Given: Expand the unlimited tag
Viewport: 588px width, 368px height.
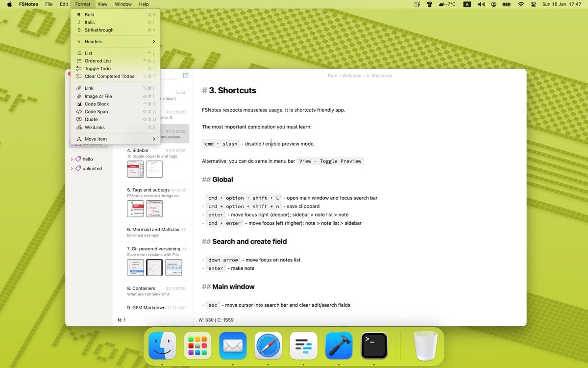Looking at the screenshot, I should tap(72, 168).
